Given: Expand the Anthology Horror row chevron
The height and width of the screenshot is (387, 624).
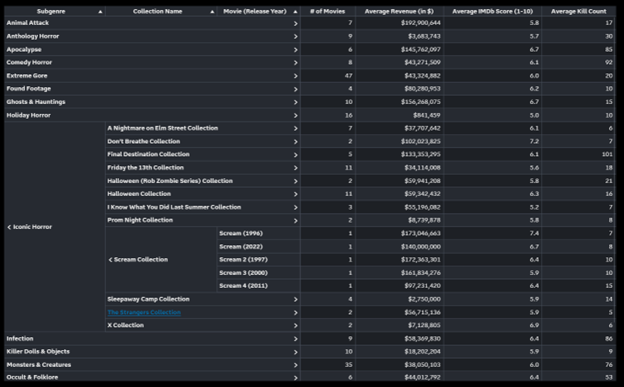Looking at the screenshot, I should (x=295, y=37).
